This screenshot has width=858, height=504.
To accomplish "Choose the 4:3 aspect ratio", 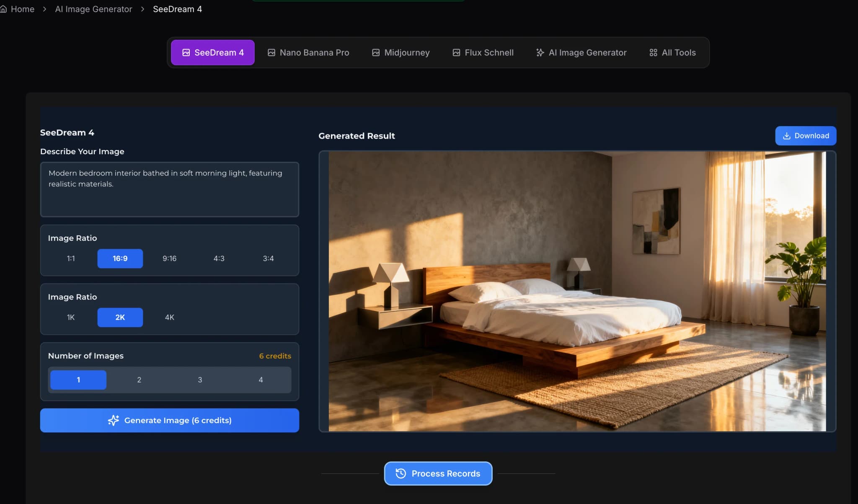I will coord(219,258).
